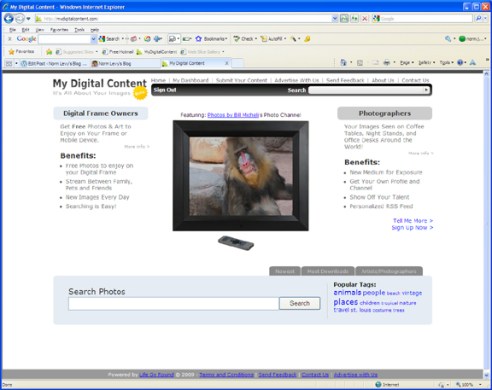This screenshot has height=390, width=492.
Task: Click the Search button beside Search Photos
Action: click(x=299, y=303)
